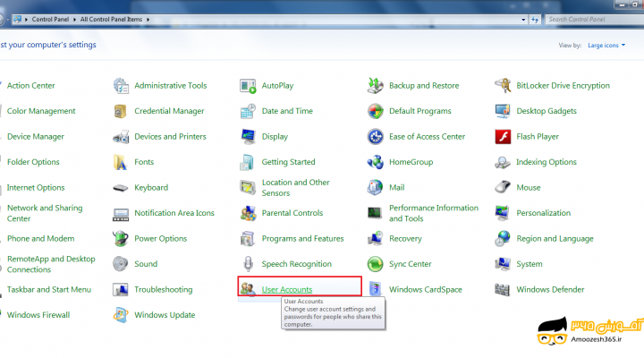The height and width of the screenshot is (358, 644).
Task: Open the AutoPlay icon
Action: tap(248, 86)
